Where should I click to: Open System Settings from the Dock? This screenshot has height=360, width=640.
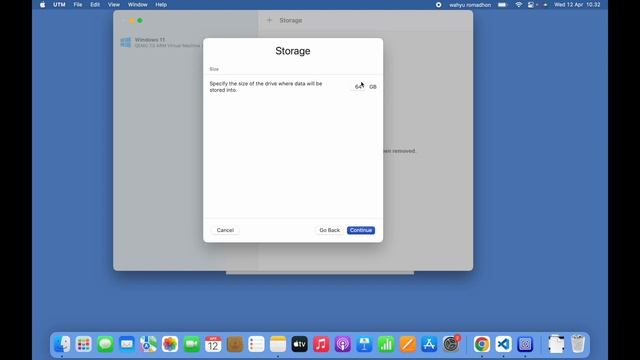point(451,344)
